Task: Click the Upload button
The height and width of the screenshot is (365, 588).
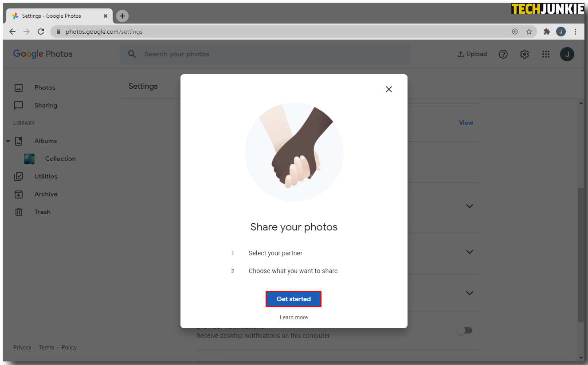Action: (x=472, y=54)
